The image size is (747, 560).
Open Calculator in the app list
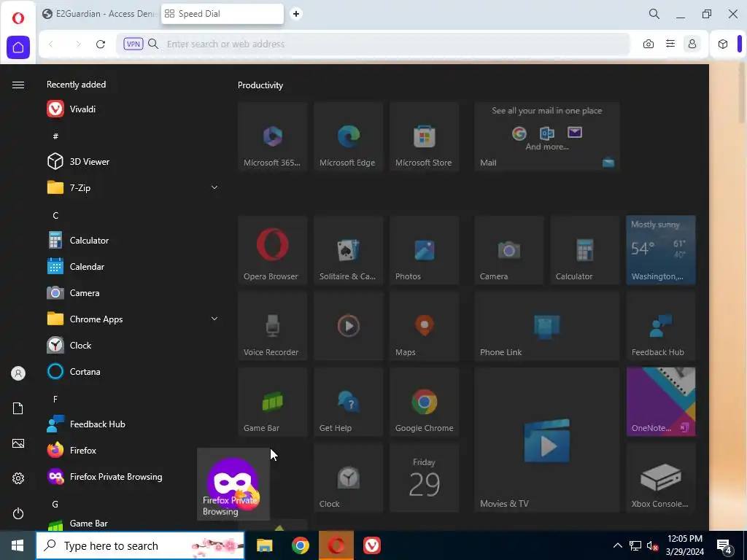pyautogui.click(x=133, y=241)
